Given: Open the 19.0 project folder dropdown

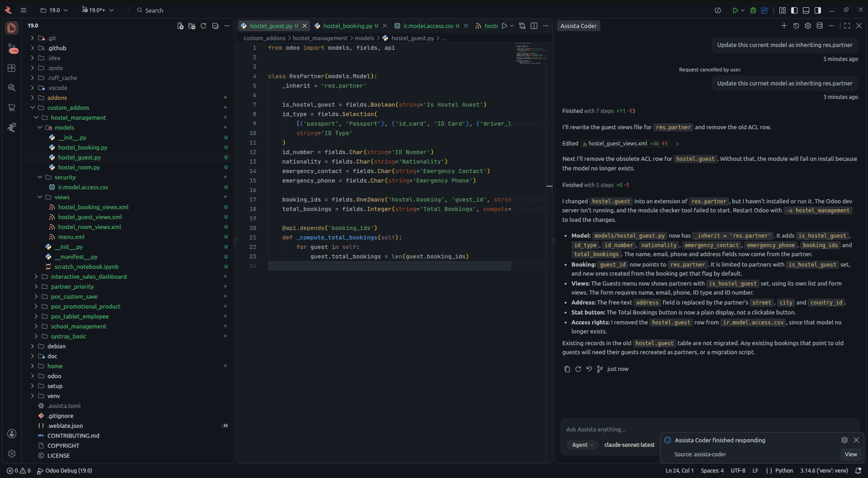Looking at the screenshot, I should pyautogui.click(x=54, y=10).
